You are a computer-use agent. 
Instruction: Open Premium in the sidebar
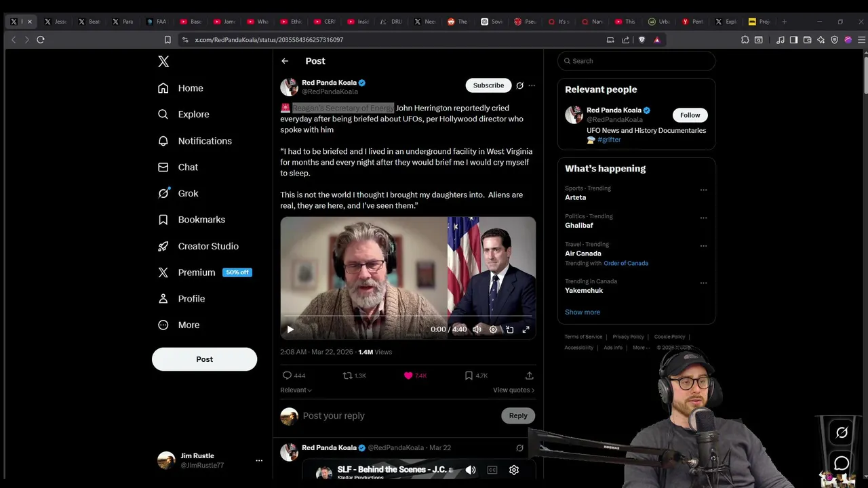[x=204, y=272]
